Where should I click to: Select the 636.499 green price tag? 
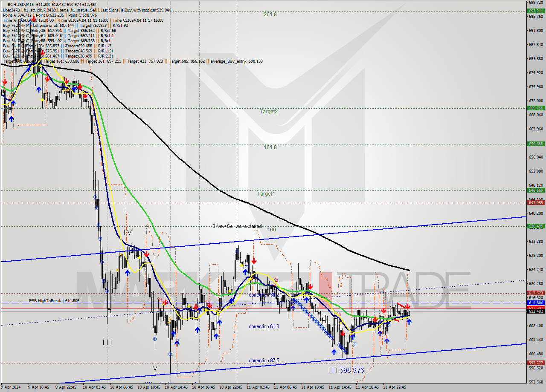pyautogui.click(x=536, y=226)
